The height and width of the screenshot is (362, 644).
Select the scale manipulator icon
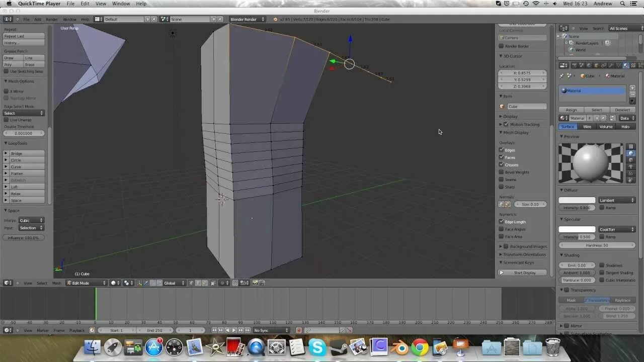[159, 283]
